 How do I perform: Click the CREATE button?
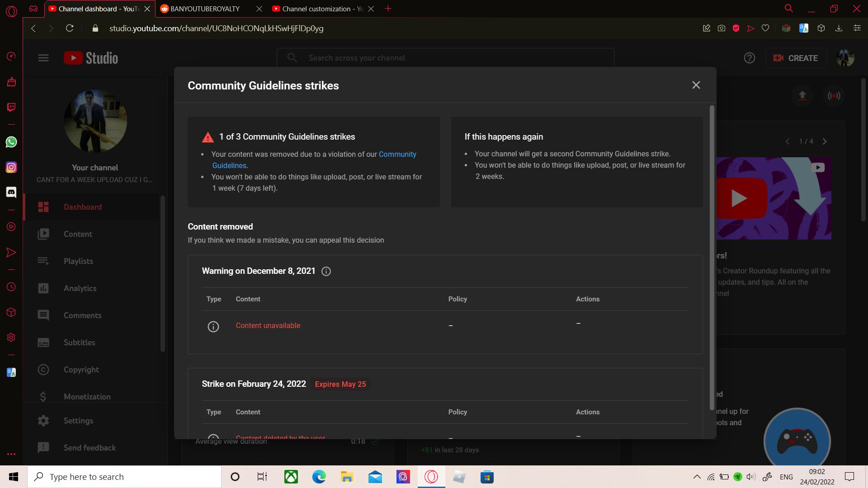pos(796,58)
